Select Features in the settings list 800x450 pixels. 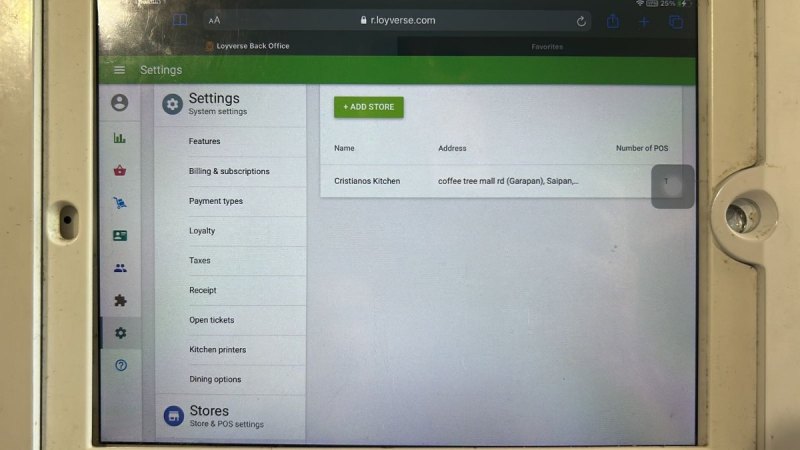205,142
